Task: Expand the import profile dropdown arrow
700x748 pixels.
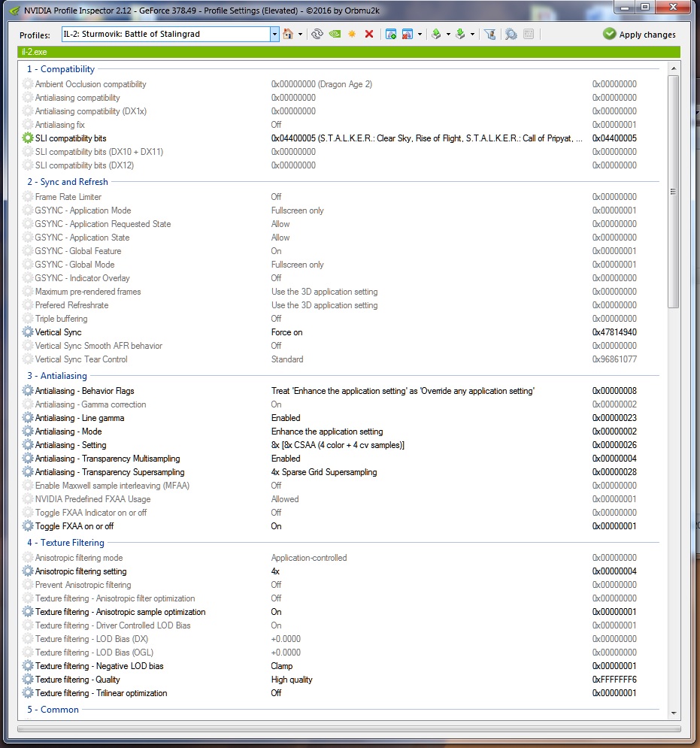Action: point(472,35)
